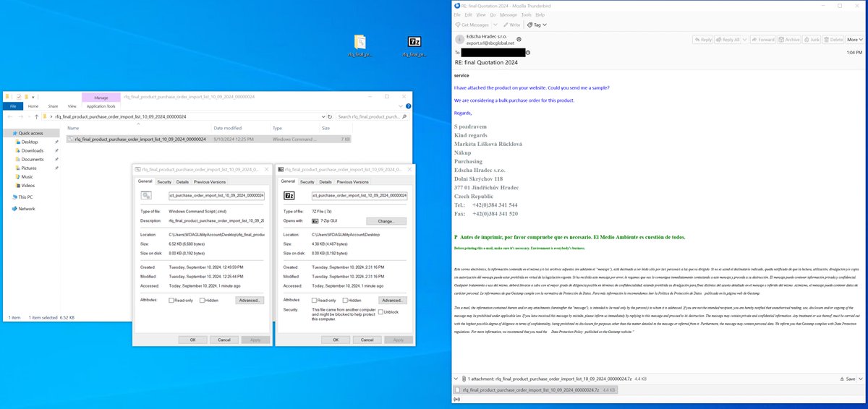The width and height of the screenshot is (868, 409).
Task: Switch to Explorer View ribbon tab
Action: (x=72, y=106)
